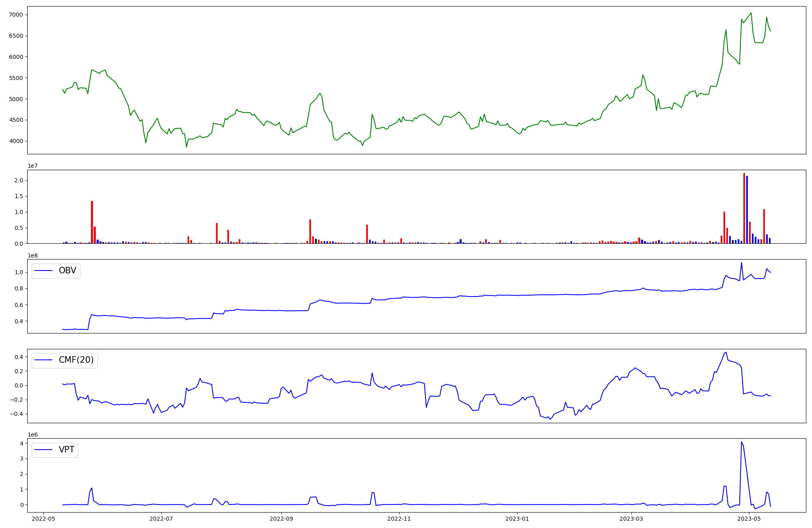The width and height of the screenshot is (812, 528).
Task: Click the tallest blue volume bar
Action: [747, 210]
